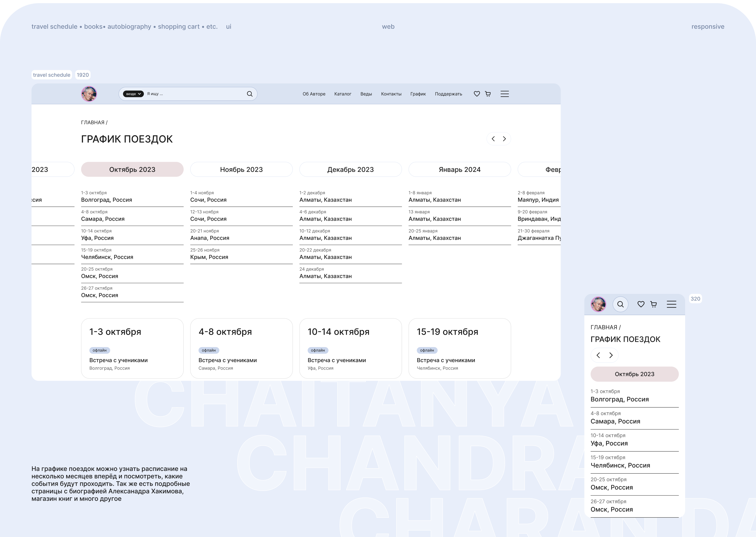Click the "ГЛАВНАЯ" breadcrumb in the desktop view
This screenshot has width=756, height=537.
[93, 122]
